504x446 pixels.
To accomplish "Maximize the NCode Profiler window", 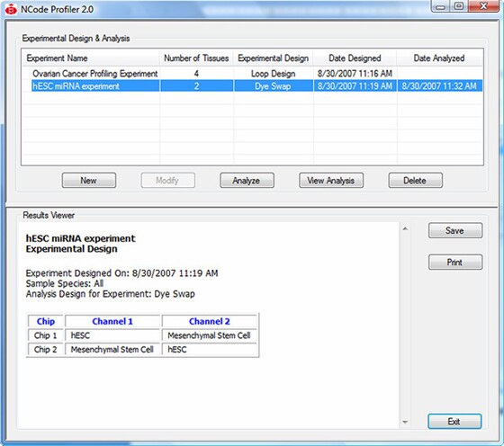I will click(x=459, y=6).
